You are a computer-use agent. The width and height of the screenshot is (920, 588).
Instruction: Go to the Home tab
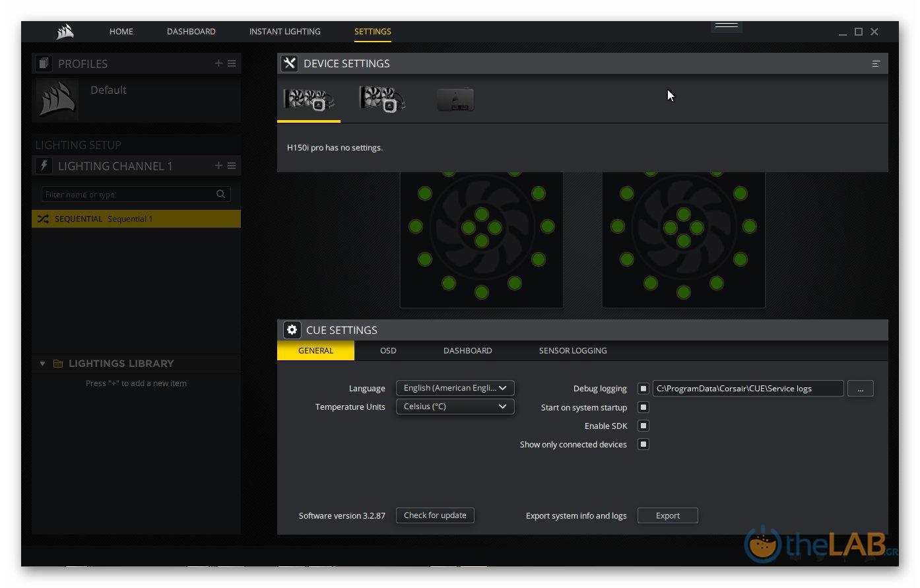tap(121, 32)
